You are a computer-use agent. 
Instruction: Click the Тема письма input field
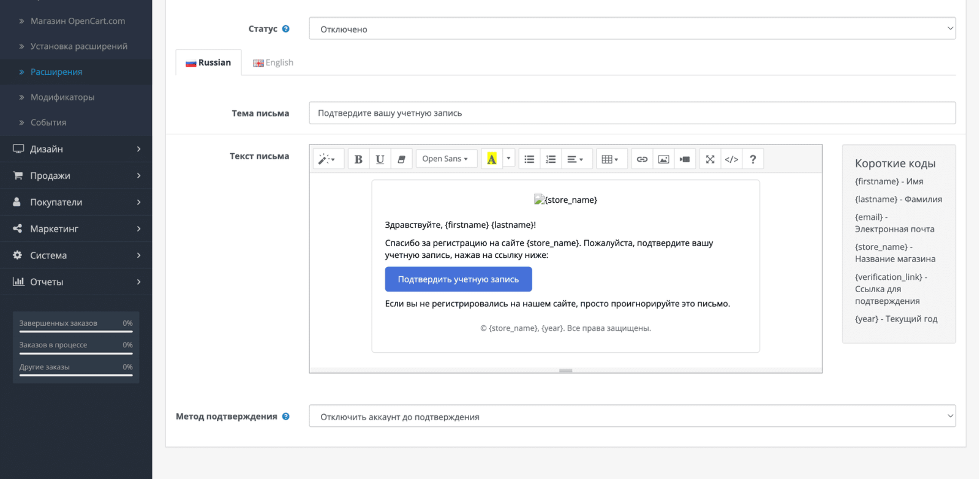click(x=632, y=113)
